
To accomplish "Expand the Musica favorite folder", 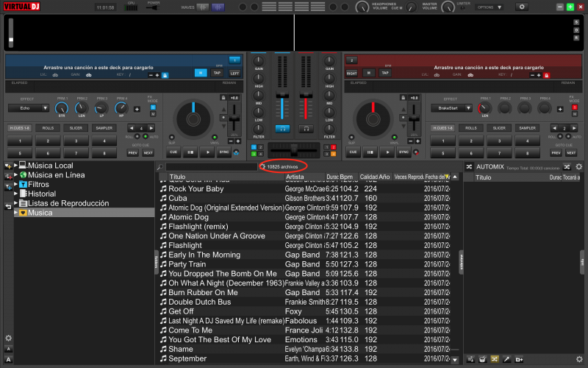I will pos(15,213).
